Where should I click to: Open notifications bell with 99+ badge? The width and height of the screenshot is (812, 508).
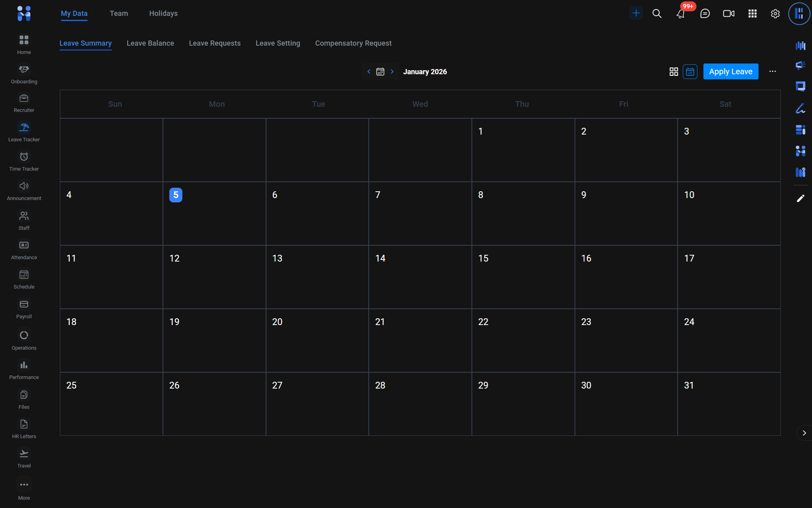(680, 13)
